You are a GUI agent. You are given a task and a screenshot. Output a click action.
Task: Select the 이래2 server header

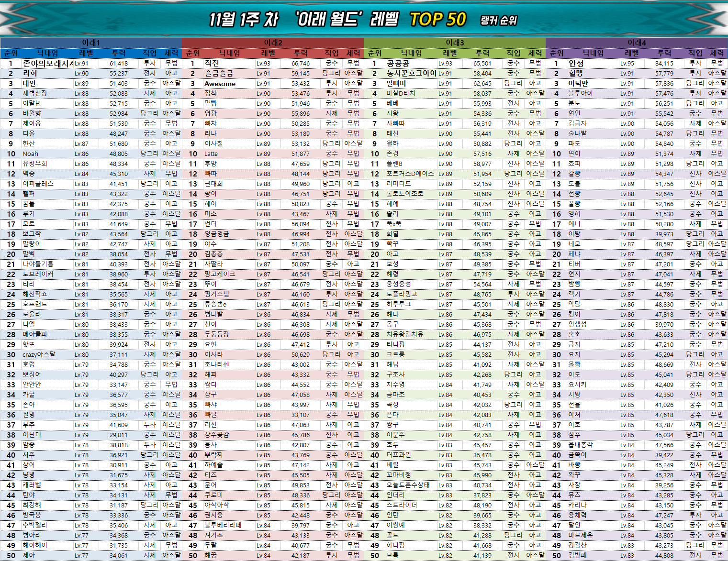(x=273, y=43)
